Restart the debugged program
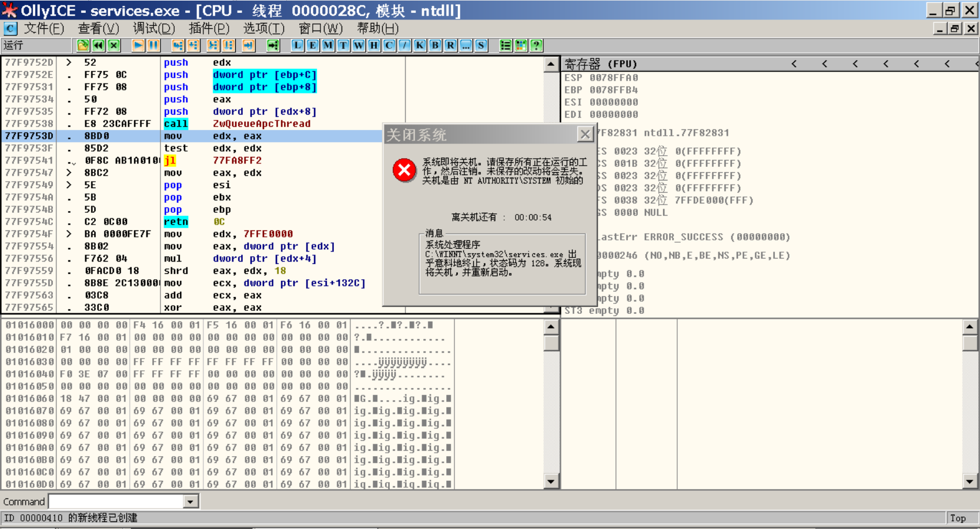 click(x=98, y=45)
